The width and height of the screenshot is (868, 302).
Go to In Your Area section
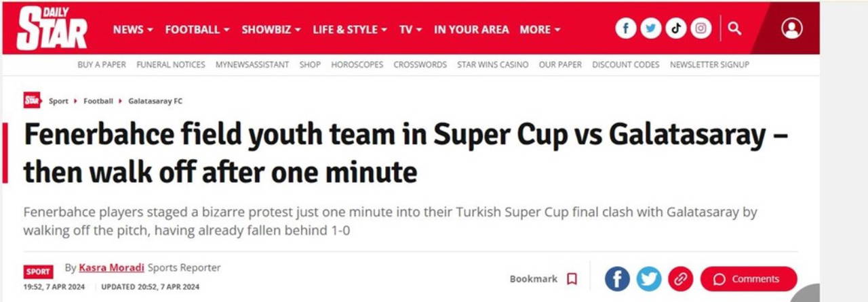(x=471, y=30)
